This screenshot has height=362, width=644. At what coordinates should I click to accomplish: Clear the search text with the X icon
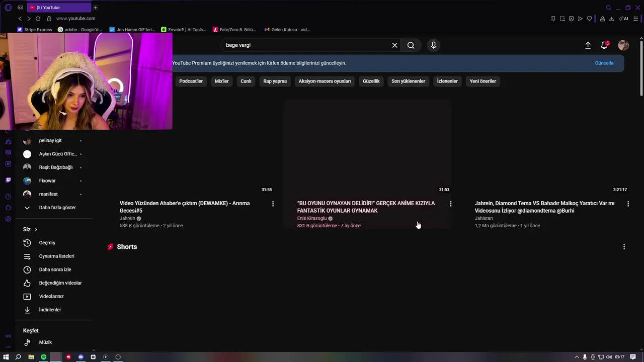[395, 45]
